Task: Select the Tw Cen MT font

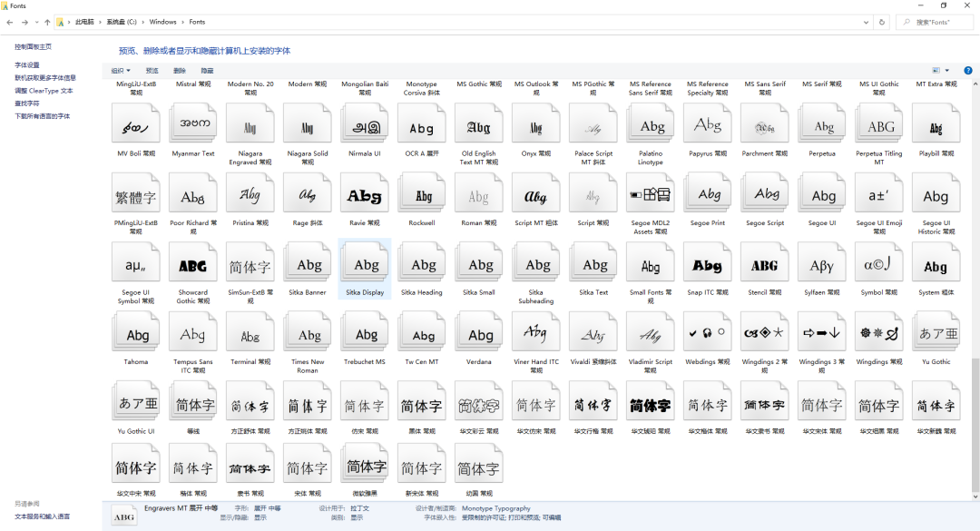Action: (x=422, y=333)
